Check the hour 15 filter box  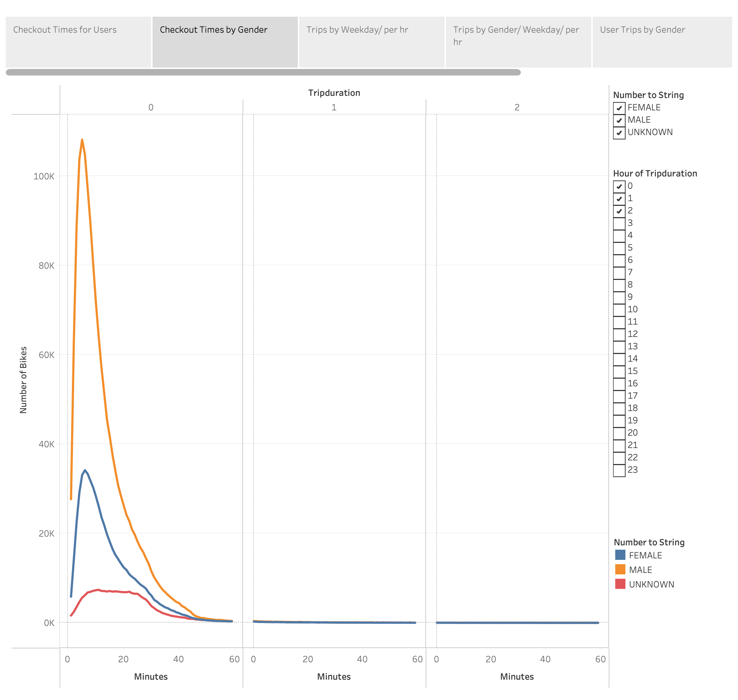point(619,372)
